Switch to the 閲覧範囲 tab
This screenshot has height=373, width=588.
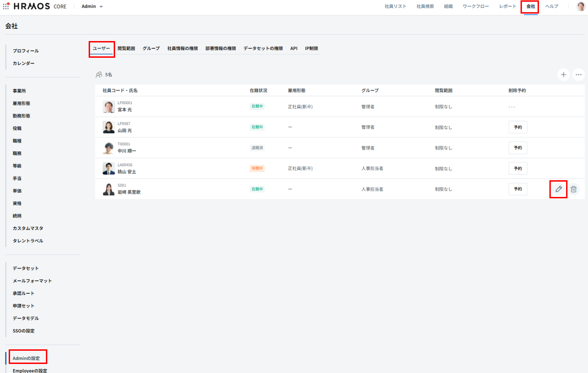click(126, 49)
